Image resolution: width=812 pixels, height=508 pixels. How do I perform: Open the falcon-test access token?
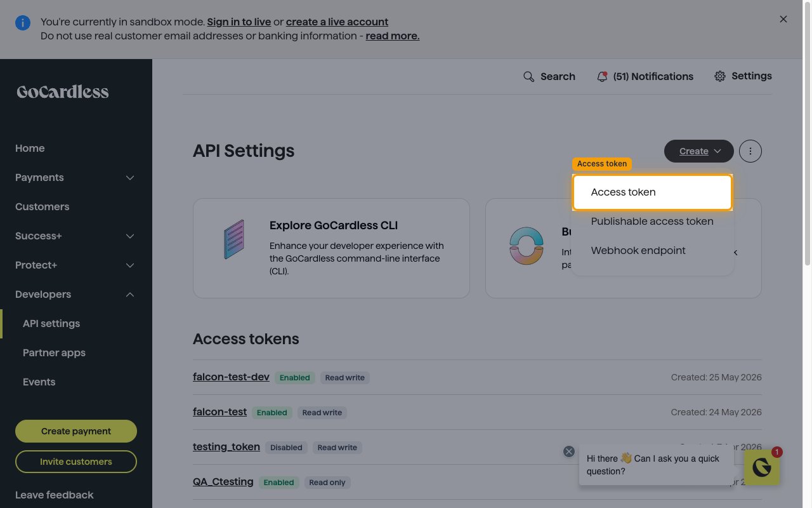pyautogui.click(x=219, y=411)
